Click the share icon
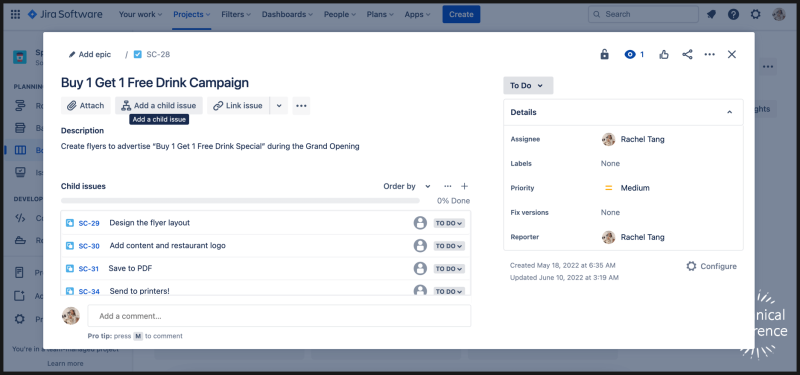This screenshot has height=375, width=800. click(x=687, y=54)
